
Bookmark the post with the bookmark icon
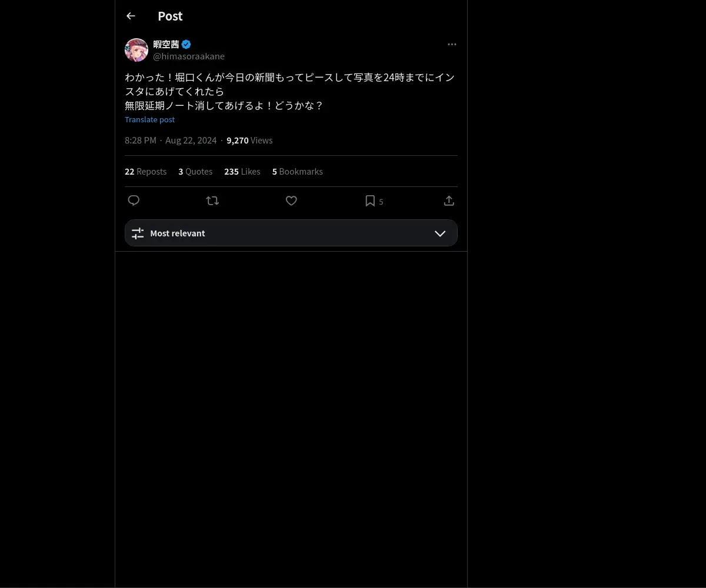(370, 201)
